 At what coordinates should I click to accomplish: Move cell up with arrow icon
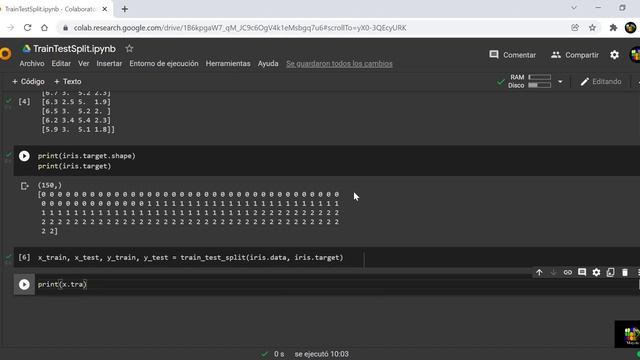pos(539,272)
